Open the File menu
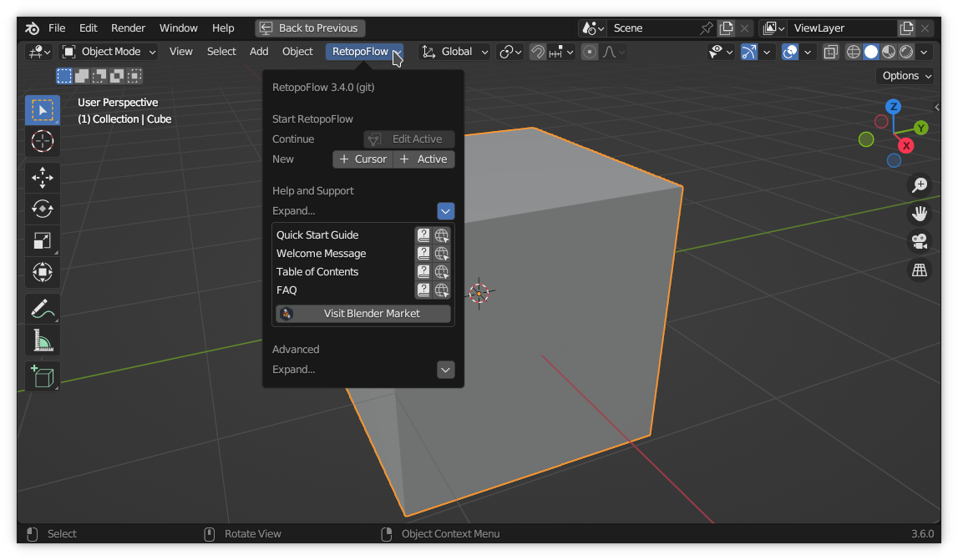 [x=57, y=28]
